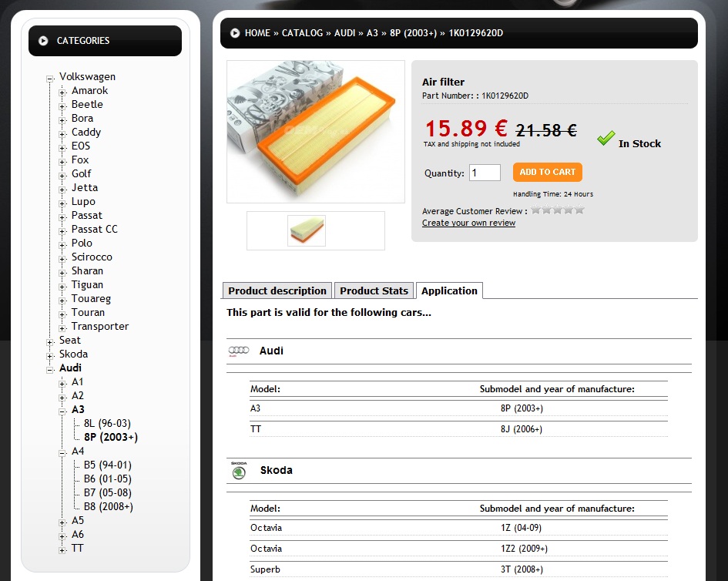Open the Scirocco category
The height and width of the screenshot is (581, 728).
click(92, 257)
